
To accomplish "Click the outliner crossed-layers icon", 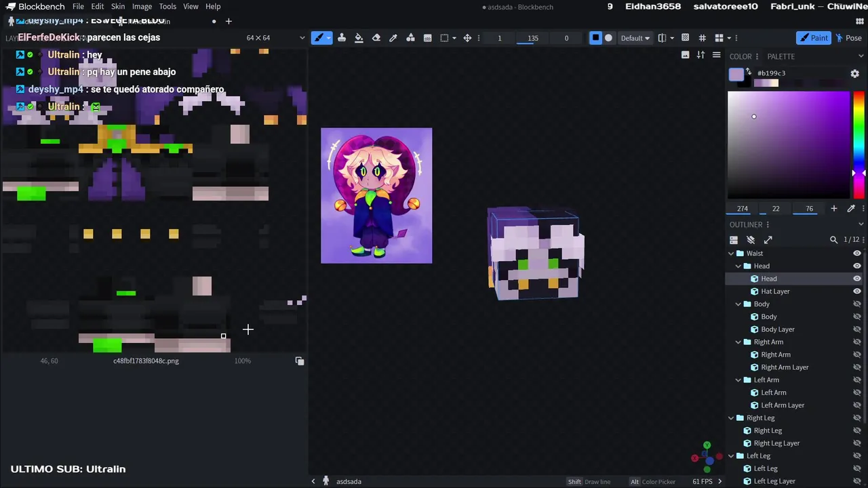I will click(x=751, y=240).
